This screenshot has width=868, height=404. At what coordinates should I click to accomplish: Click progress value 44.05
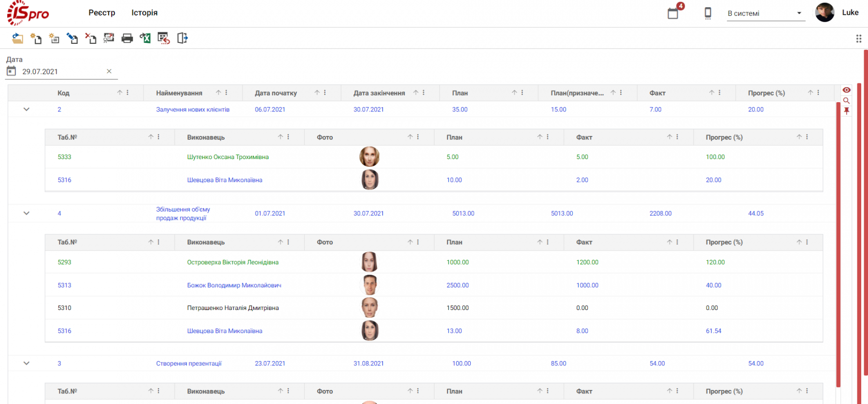click(x=756, y=213)
